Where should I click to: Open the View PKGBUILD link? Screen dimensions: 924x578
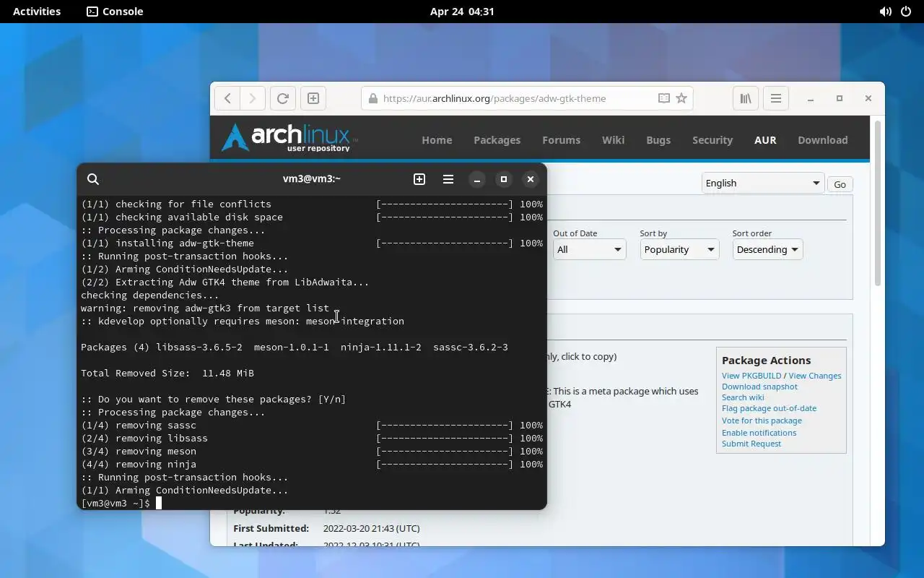tap(751, 376)
